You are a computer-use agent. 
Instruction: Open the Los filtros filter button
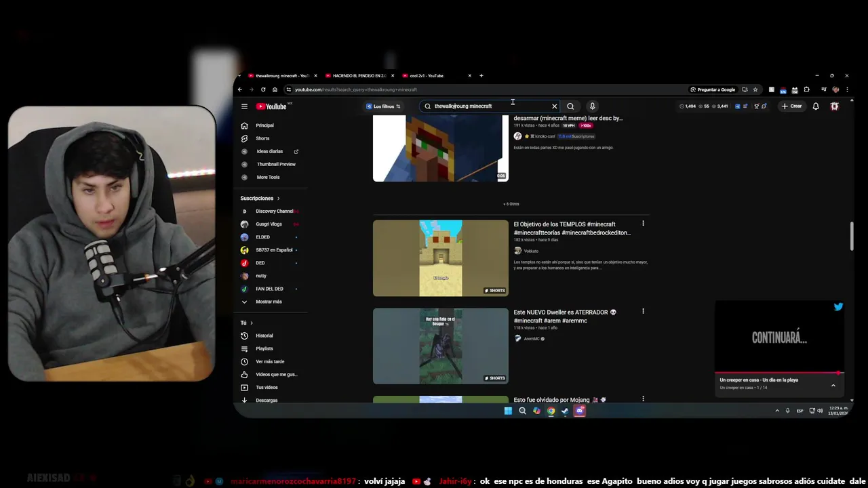point(383,106)
